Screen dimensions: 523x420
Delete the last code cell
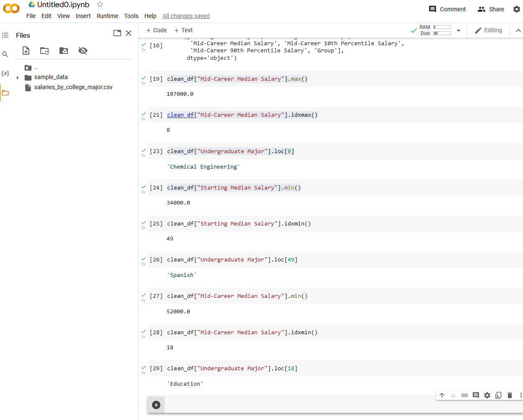pos(510,395)
